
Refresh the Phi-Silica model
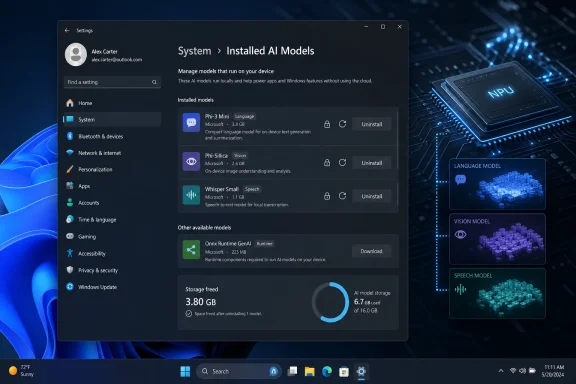(x=342, y=162)
